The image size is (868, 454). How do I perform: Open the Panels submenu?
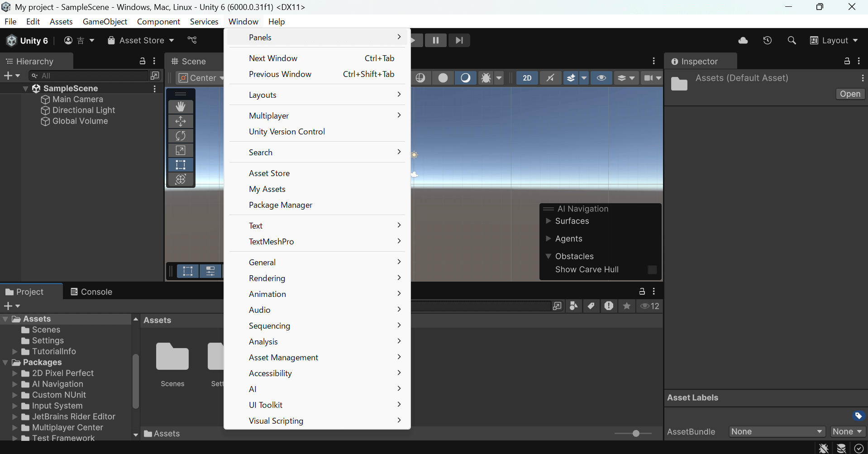click(317, 38)
